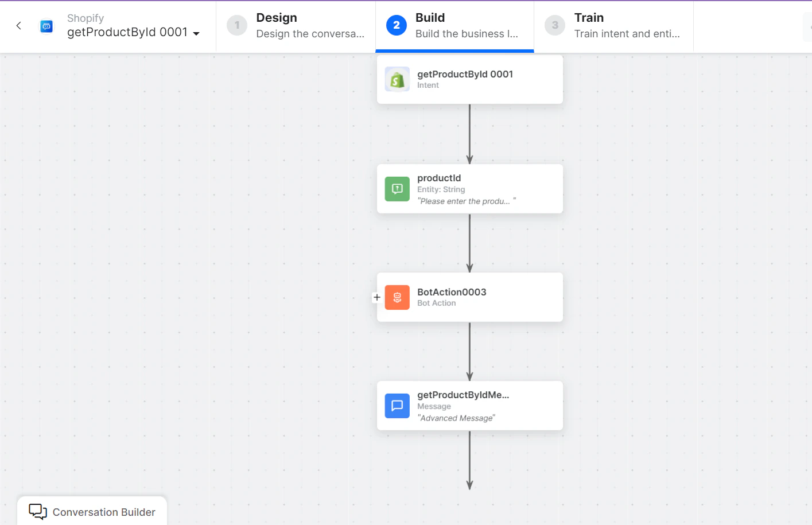
Task: Click the green entity icon on productId node
Action: [x=397, y=189]
